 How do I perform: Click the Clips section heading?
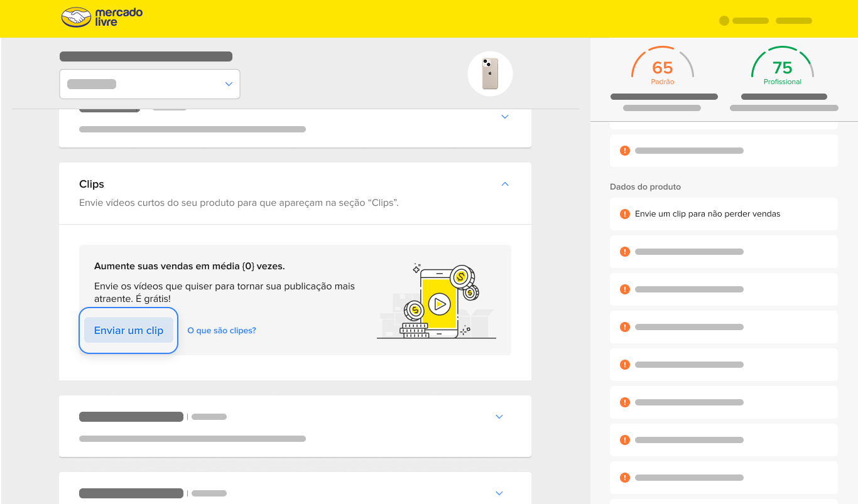(x=92, y=184)
